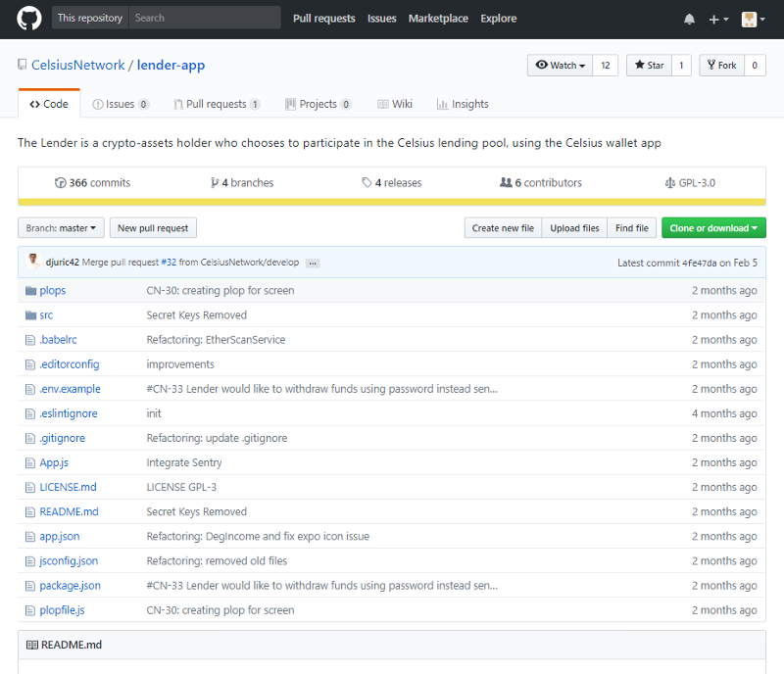Select the Code tab
The width and height of the screenshot is (784, 674).
click(49, 104)
